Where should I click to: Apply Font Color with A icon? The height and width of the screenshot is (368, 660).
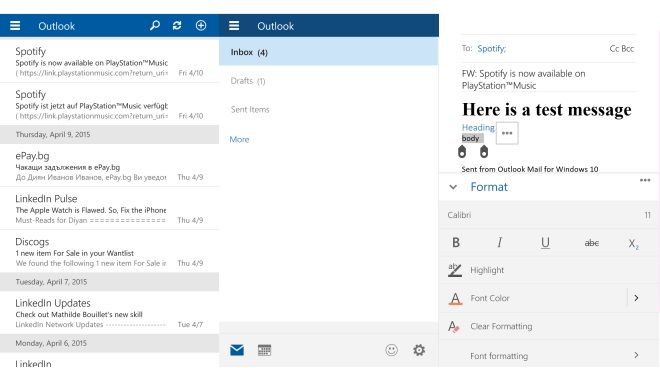pyautogui.click(x=455, y=299)
